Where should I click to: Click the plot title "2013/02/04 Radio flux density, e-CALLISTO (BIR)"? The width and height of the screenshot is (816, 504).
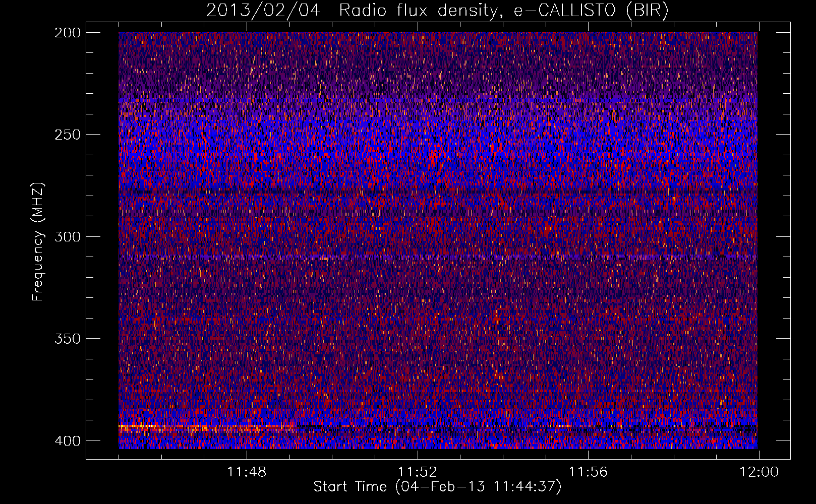[x=437, y=11]
